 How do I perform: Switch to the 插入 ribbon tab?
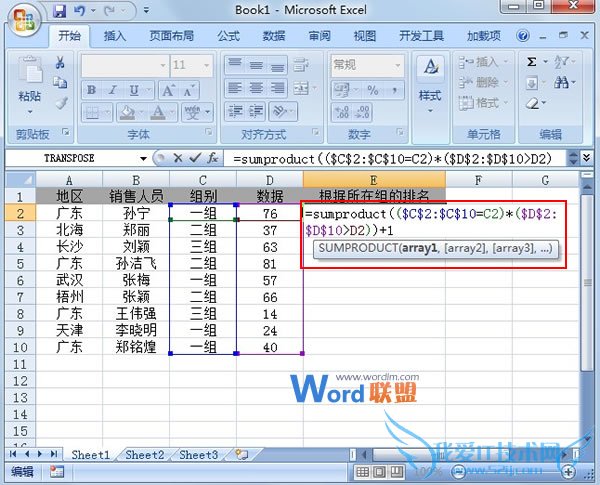coord(114,36)
